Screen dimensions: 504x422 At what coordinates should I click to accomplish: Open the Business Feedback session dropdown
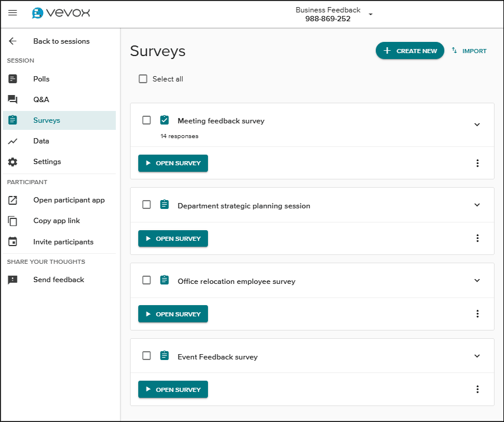tap(370, 14)
